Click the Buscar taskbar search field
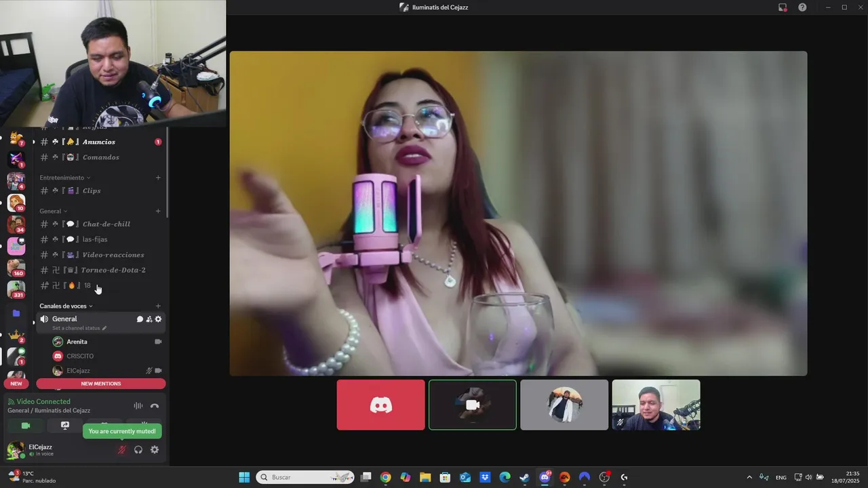868x488 pixels. coord(305,477)
